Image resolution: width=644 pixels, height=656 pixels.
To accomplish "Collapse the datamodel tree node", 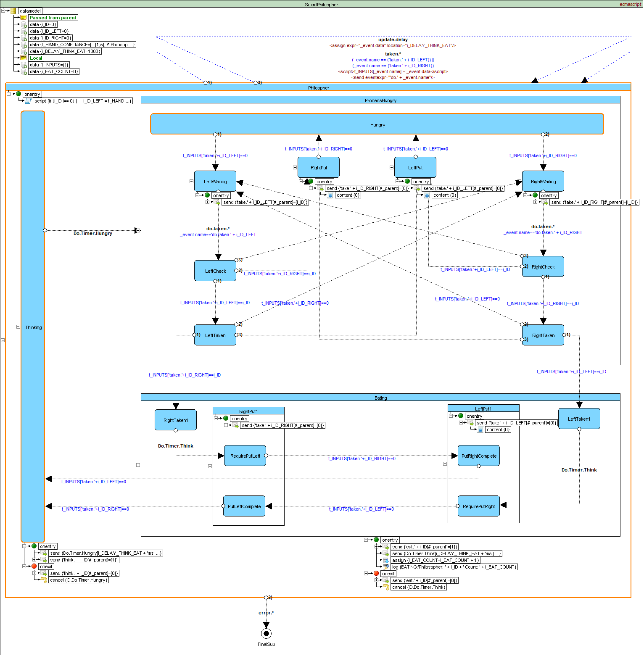I will 3,11.
